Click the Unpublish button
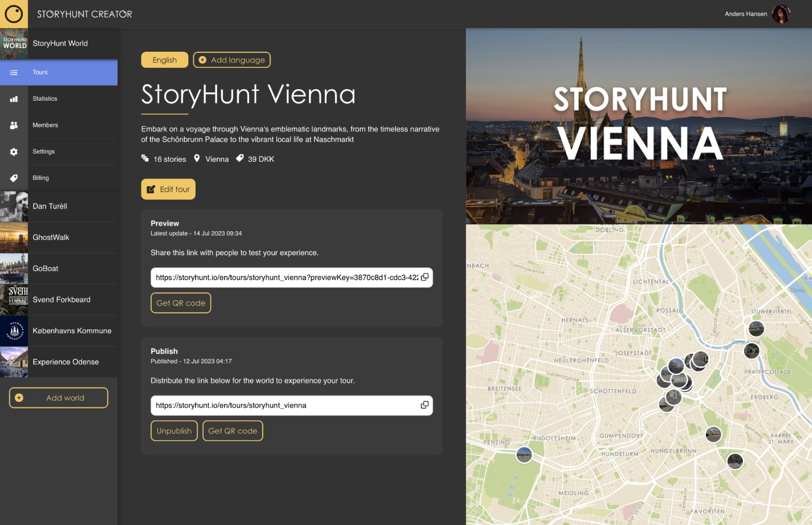Screen dimensions: 812x525 (x=174, y=431)
